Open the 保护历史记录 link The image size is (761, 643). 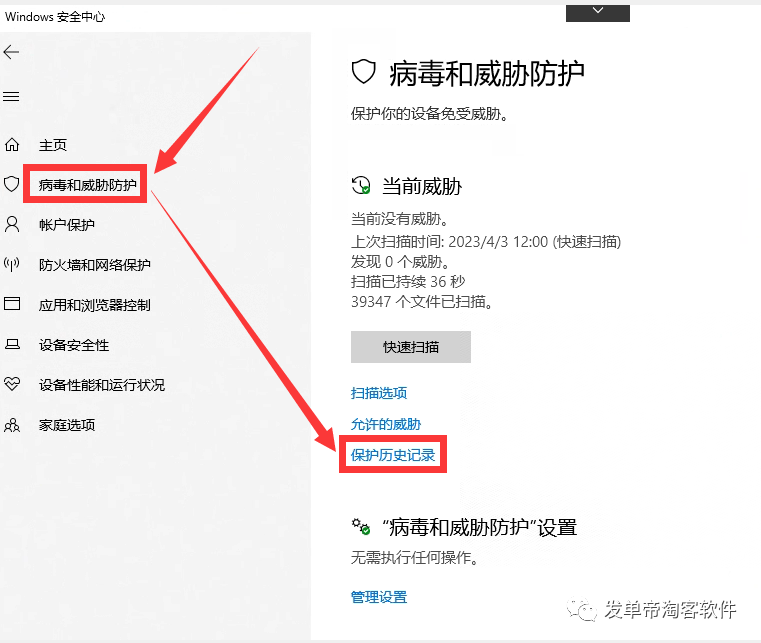pos(393,455)
